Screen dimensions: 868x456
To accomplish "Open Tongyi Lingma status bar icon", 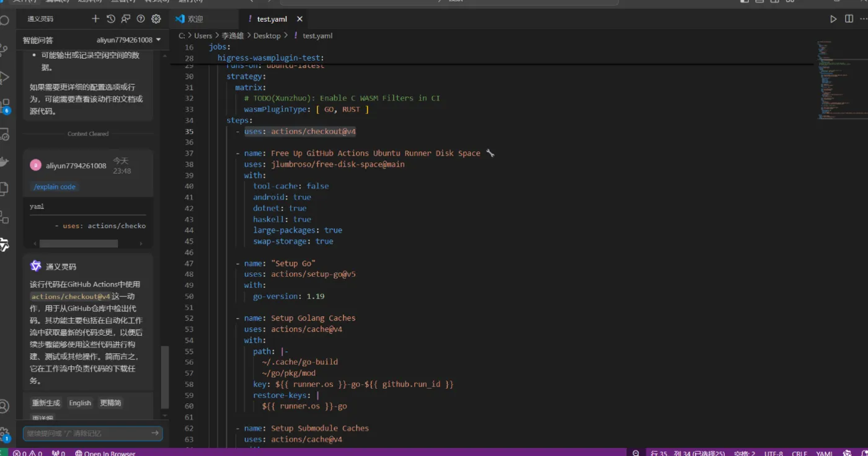I will [848, 453].
